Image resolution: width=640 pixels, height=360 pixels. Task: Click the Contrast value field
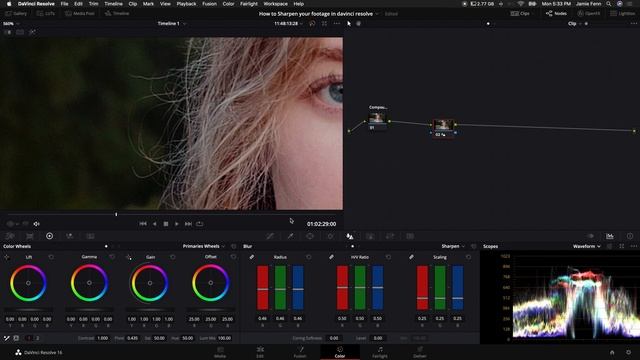(102, 338)
